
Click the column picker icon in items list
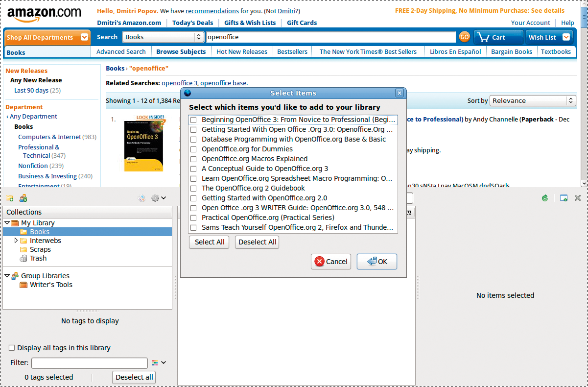[409, 213]
